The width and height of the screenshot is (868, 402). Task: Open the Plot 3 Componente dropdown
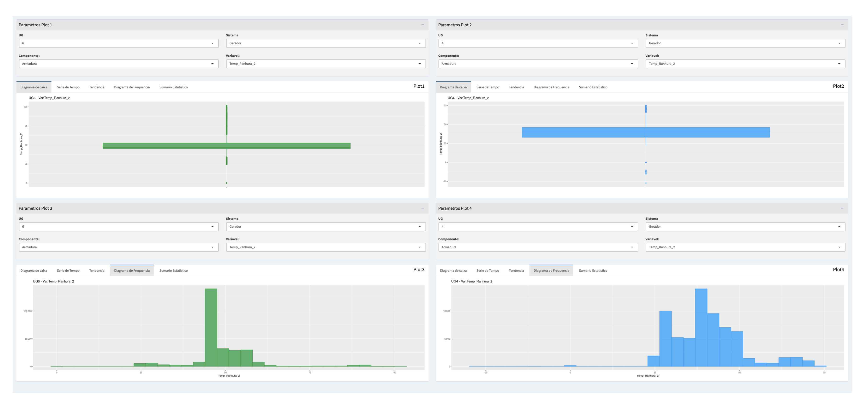click(119, 247)
